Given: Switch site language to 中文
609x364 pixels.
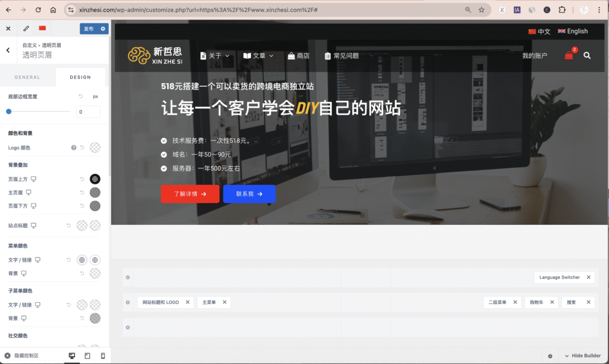Looking at the screenshot, I should (x=539, y=32).
